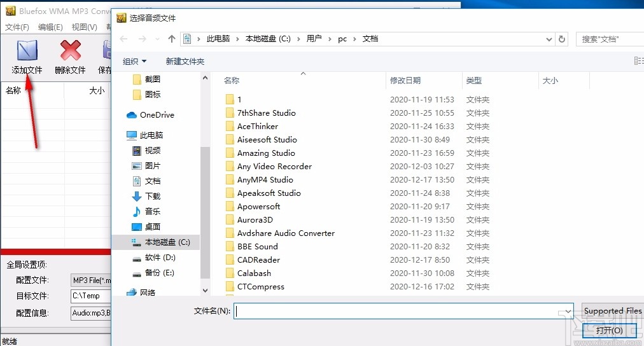Sort by 大小 column header in dialog
Image resolution: width=644 pixels, height=346 pixels.
550,80
